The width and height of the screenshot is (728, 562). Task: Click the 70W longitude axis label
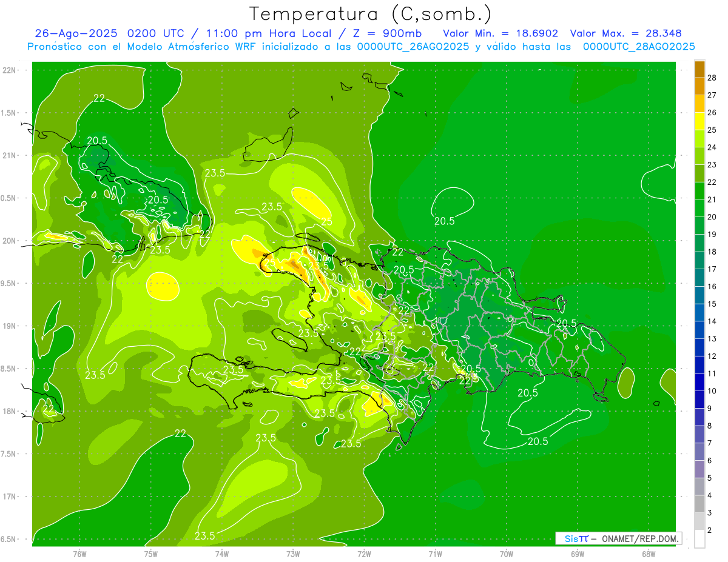coord(507,554)
